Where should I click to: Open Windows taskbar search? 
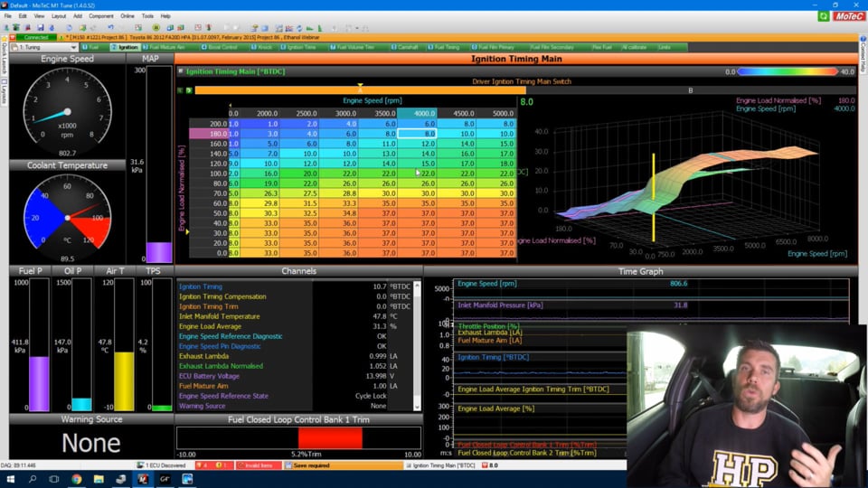coord(33,479)
